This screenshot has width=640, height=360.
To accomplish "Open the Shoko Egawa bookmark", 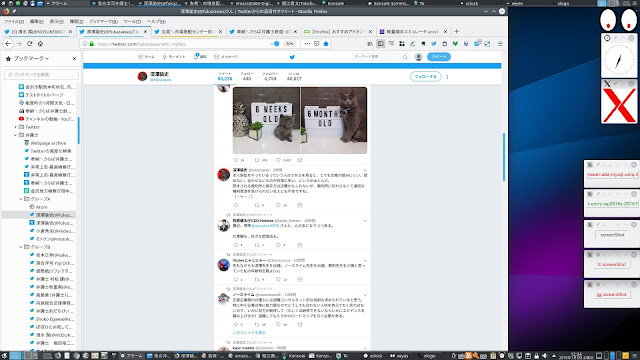I will [51, 319].
